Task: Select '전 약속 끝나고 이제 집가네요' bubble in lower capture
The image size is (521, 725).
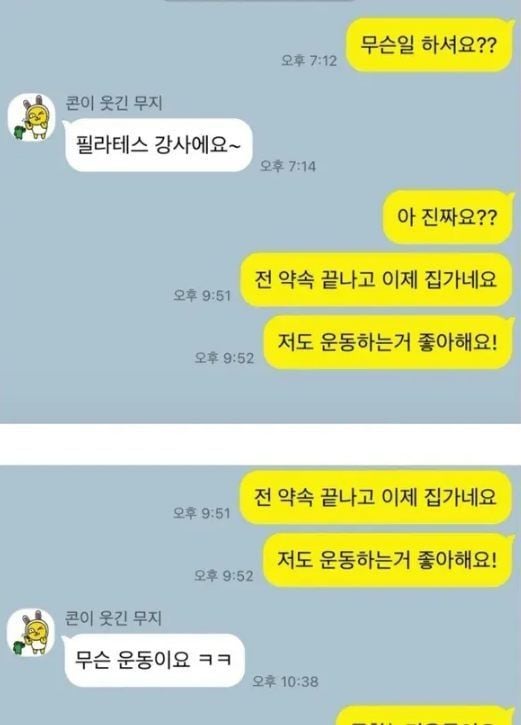Action: [377, 497]
